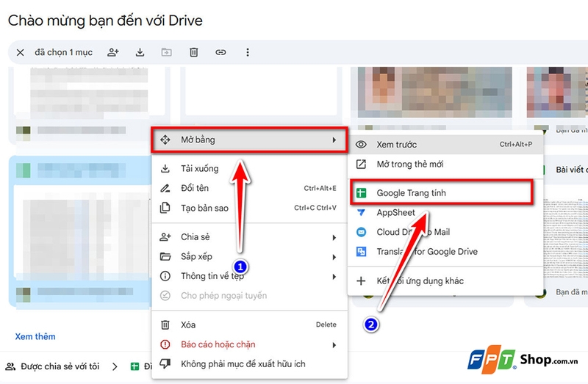Click the breadcrumb chevron after Được chia sẻ
The width and height of the screenshot is (588, 384).
pos(115,366)
